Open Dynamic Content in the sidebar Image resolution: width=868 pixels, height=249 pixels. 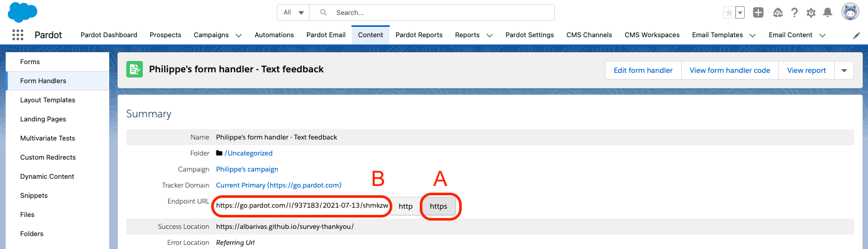pos(57,176)
